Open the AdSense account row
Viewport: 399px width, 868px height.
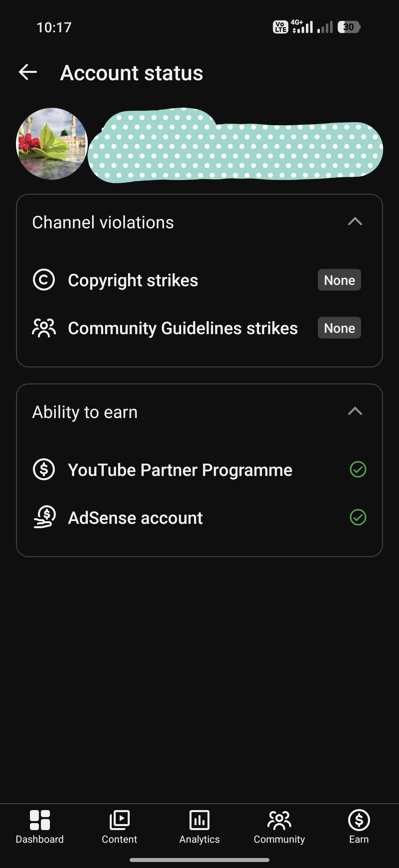click(x=199, y=517)
